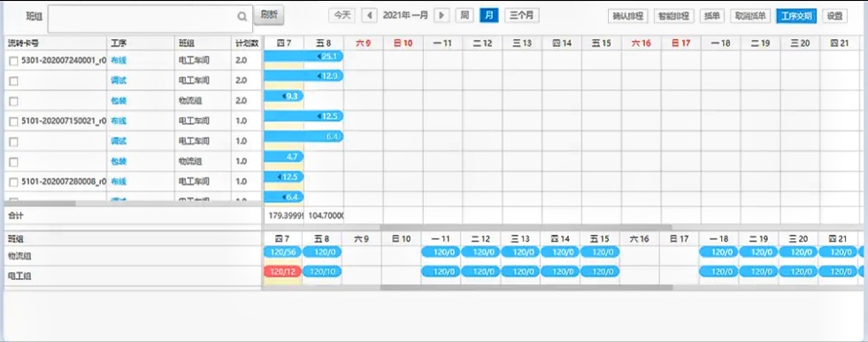Click the 25.1 task bar for 布线
This screenshot has width=868, height=342.
(303, 56)
